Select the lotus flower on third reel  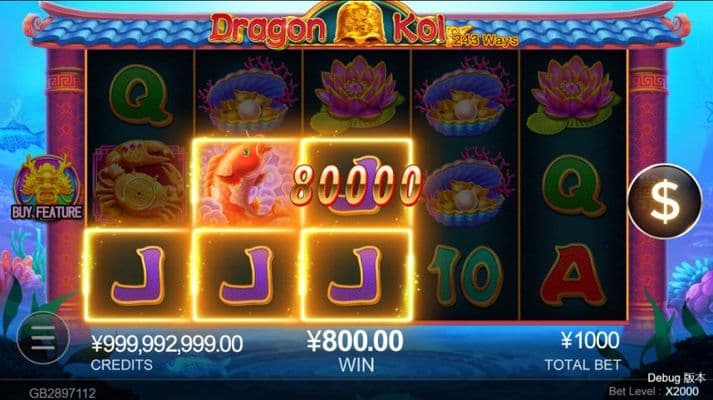pos(356,95)
